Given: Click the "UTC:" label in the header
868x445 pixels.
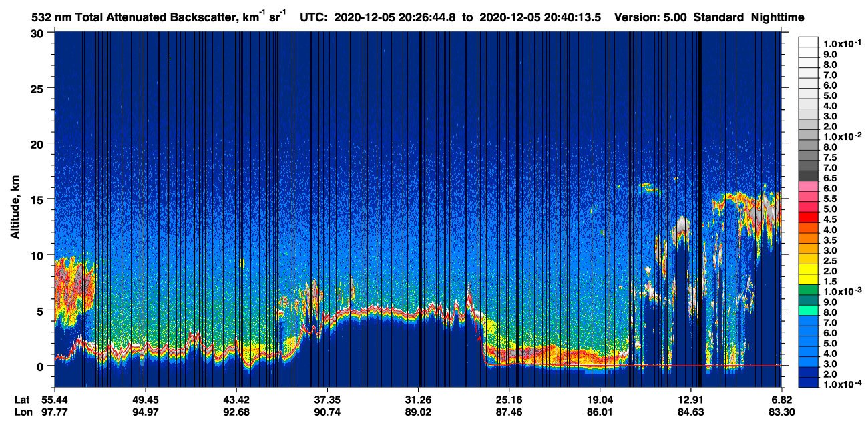Looking at the screenshot, I should pyautogui.click(x=314, y=18).
